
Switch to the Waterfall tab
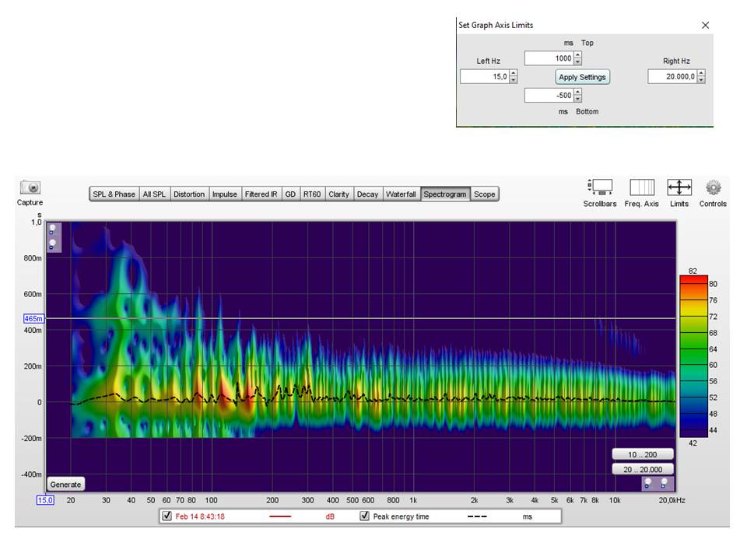click(x=401, y=194)
